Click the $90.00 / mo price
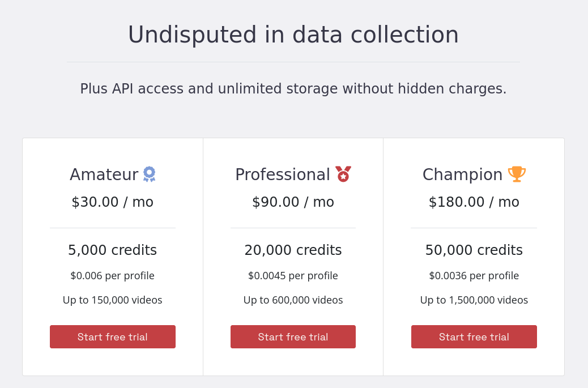Image resolution: width=588 pixels, height=388 pixels. [293, 202]
